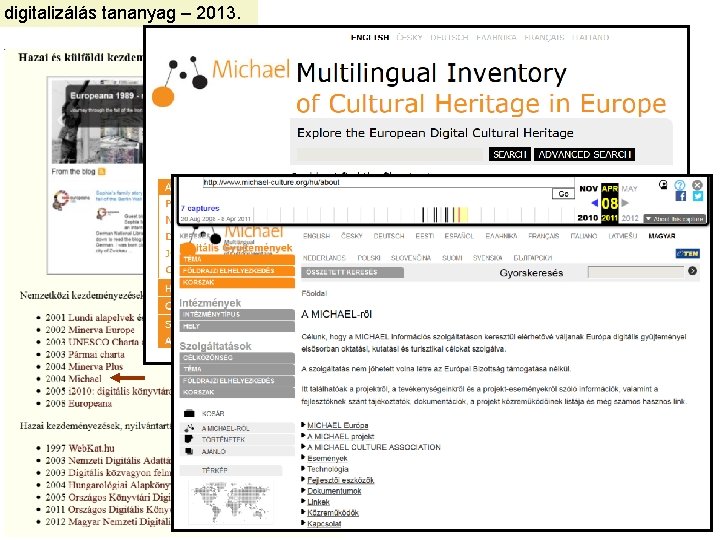The height and width of the screenshot is (540, 720).
Task: Click the Wayback Go button
Action: coord(563,194)
